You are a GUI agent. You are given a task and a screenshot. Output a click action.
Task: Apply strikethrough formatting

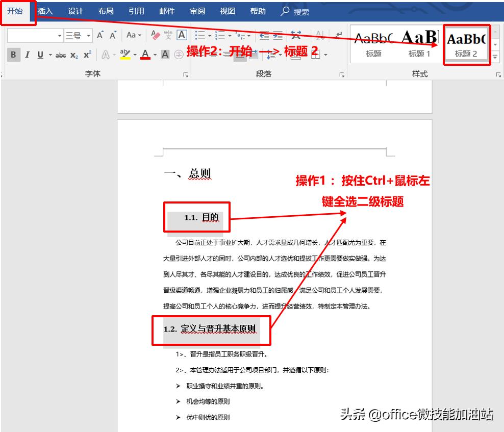pos(61,55)
